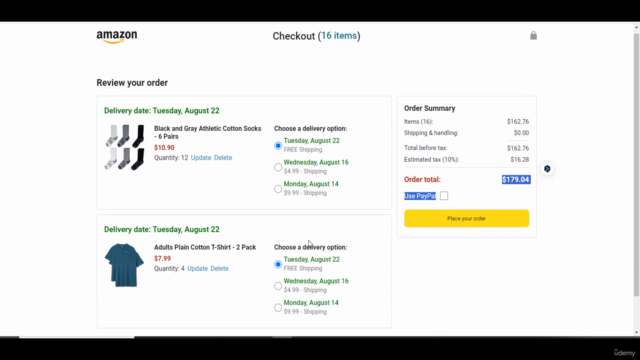Delete the T-shirt from the order
This screenshot has height=360, width=640.
pyautogui.click(x=220, y=268)
